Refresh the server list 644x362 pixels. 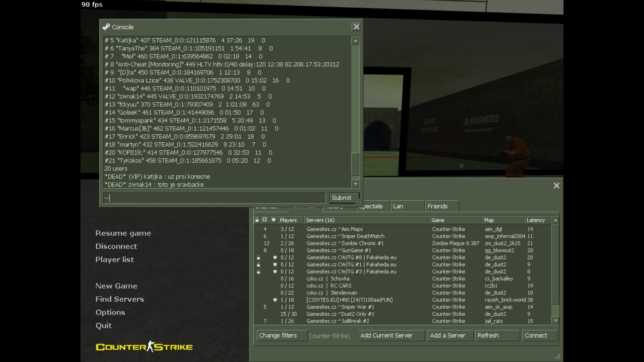click(x=497, y=335)
